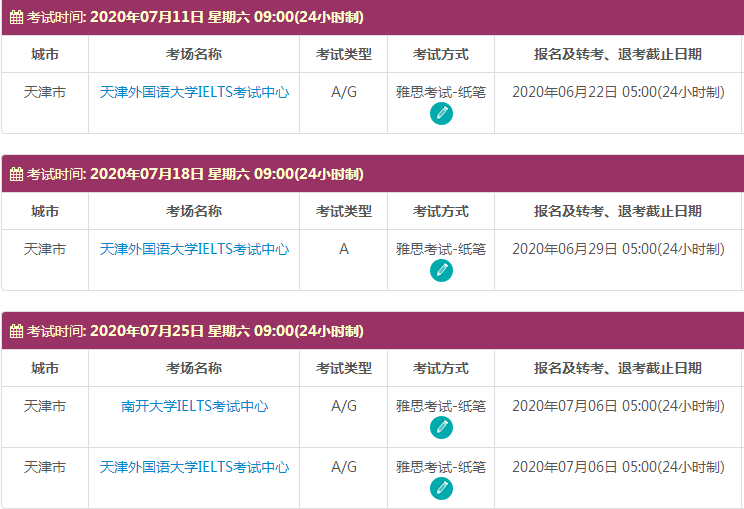This screenshot has width=744, height=509.
Task: Select the 2020年07月25日 exam time header
Action: pyautogui.click(x=372, y=331)
